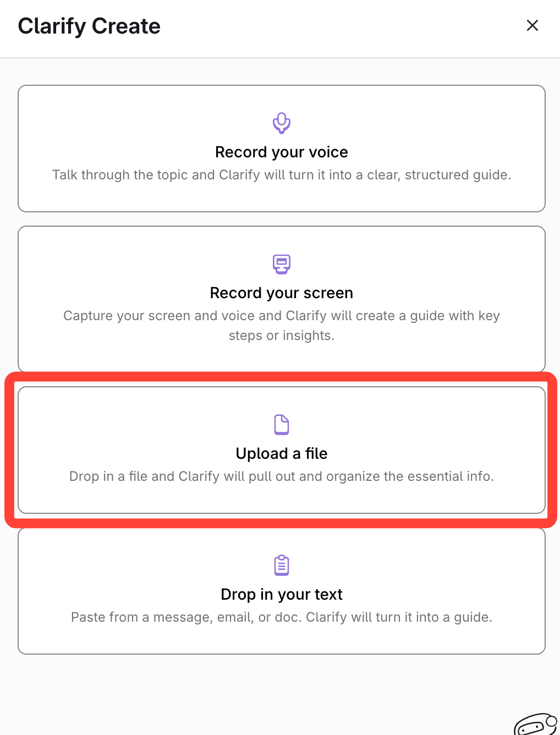Click the screen recording monitor icon
The image size is (560, 735).
282,264
